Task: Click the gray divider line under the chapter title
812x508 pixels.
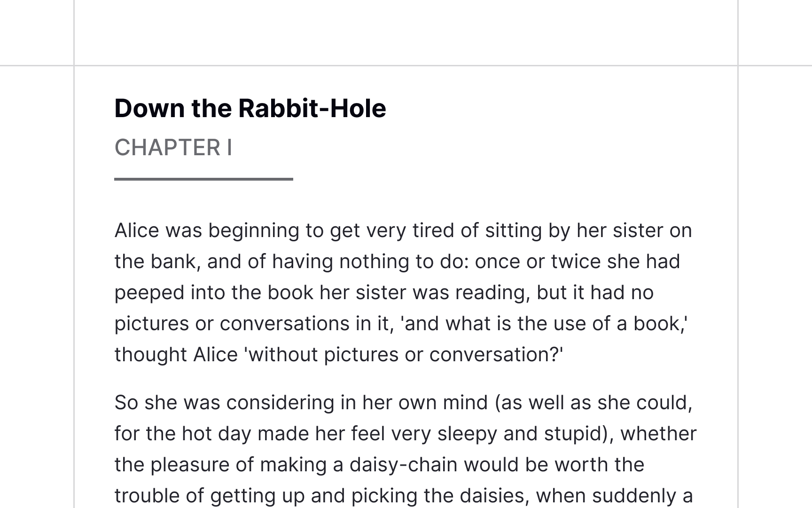Action: click(x=203, y=179)
